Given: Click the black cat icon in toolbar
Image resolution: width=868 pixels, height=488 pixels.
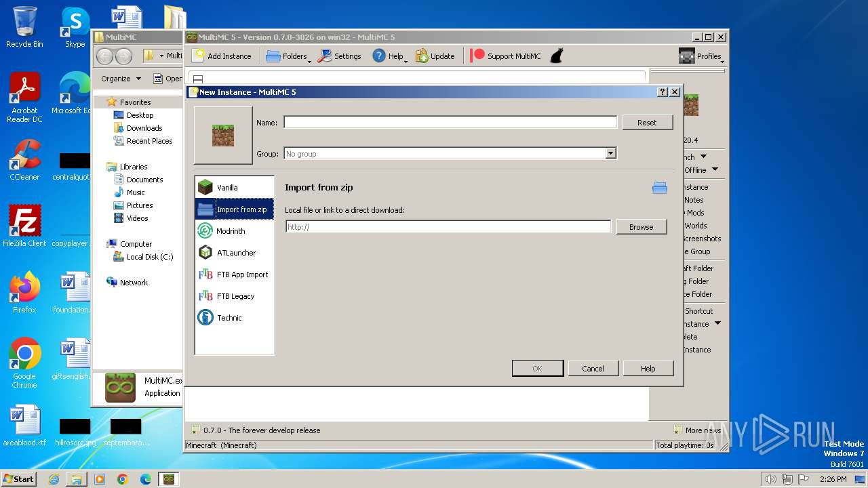Looking at the screenshot, I should coord(556,56).
